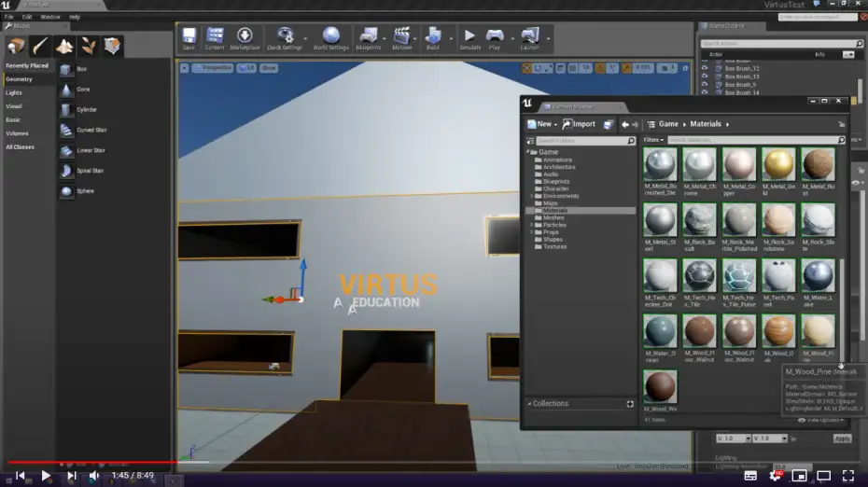Open the Window menu
The width and height of the screenshot is (868, 487).
tap(50, 17)
